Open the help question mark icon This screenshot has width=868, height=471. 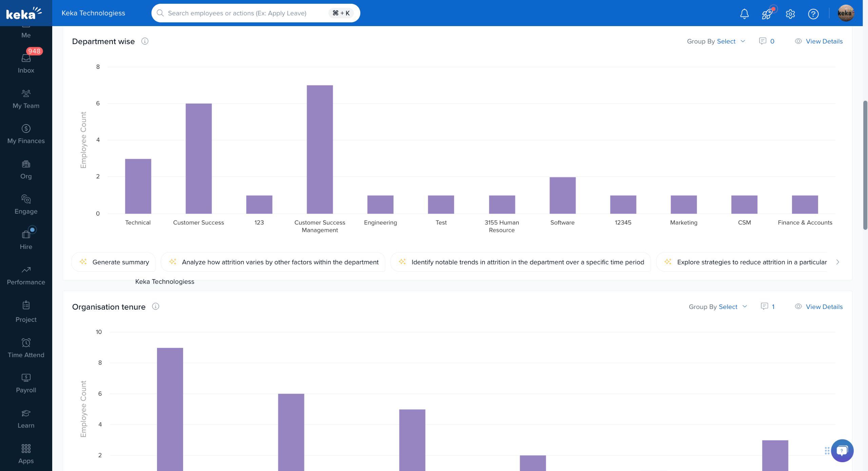(813, 14)
